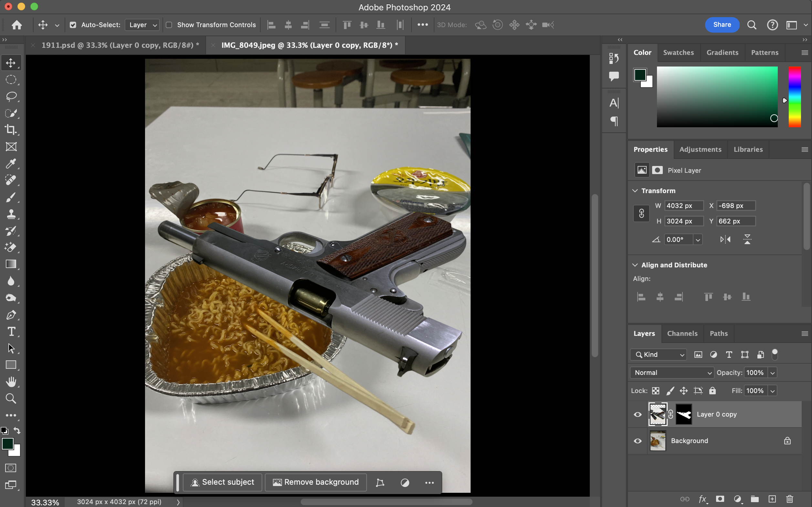
Task: Select the Lasso tool
Action: click(11, 96)
